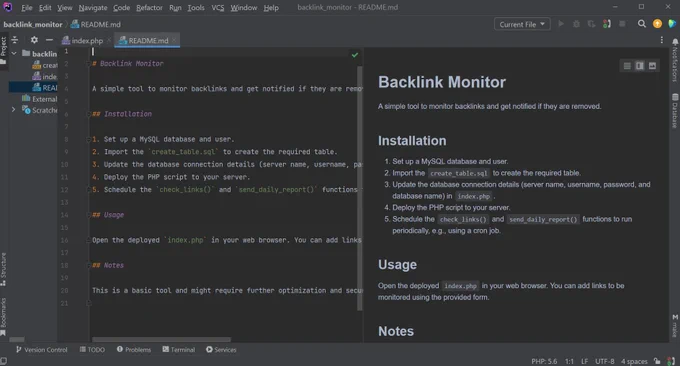Toggle read-only lock icon in status bar
Screen dimensions: 680x366
tap(657, 361)
